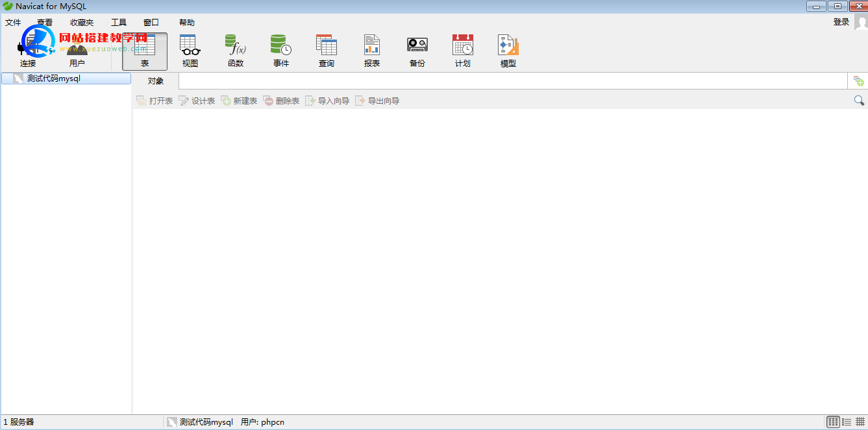Switch to detail view in status bar
The image size is (868, 430).
click(x=860, y=422)
